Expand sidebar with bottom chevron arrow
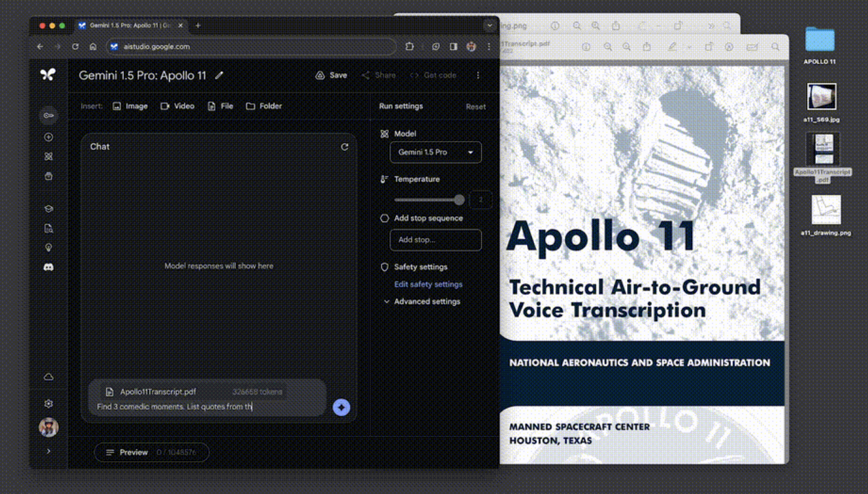The image size is (868, 494). [49, 452]
